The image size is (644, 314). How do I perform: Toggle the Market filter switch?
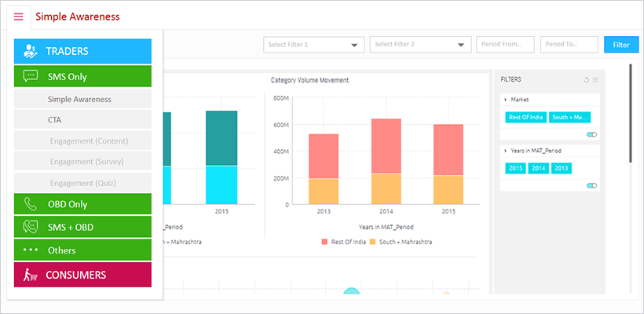click(591, 134)
